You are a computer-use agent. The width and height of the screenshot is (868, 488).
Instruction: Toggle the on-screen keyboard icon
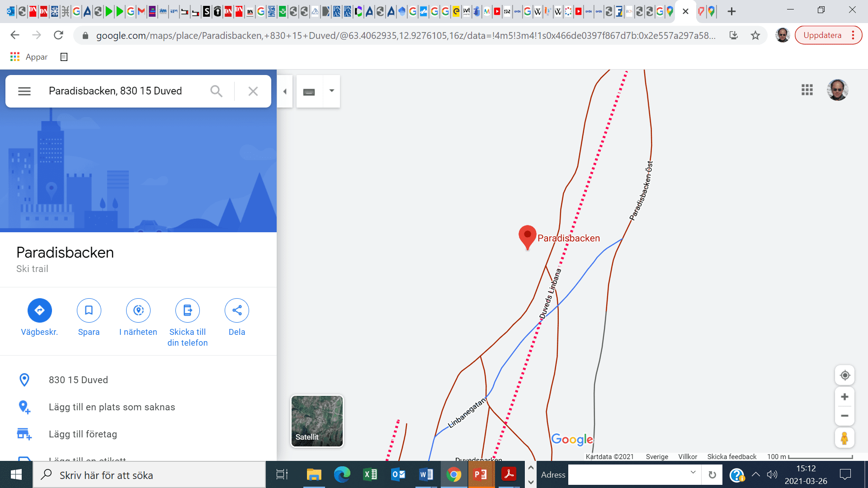309,92
